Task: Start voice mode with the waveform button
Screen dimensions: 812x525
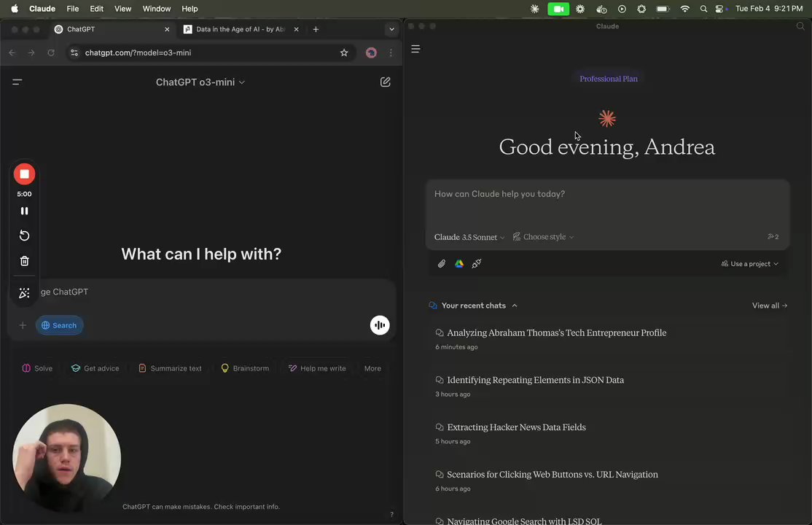Action: (380, 325)
